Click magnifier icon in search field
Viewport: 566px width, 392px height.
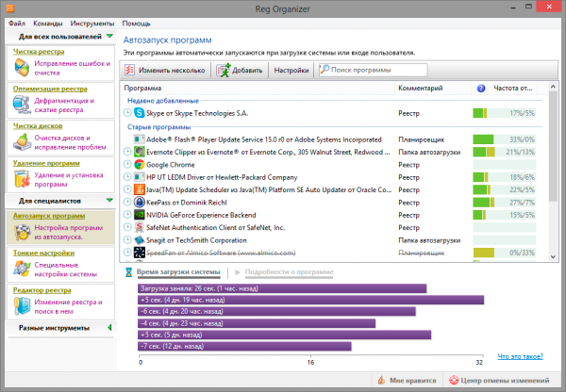point(325,69)
